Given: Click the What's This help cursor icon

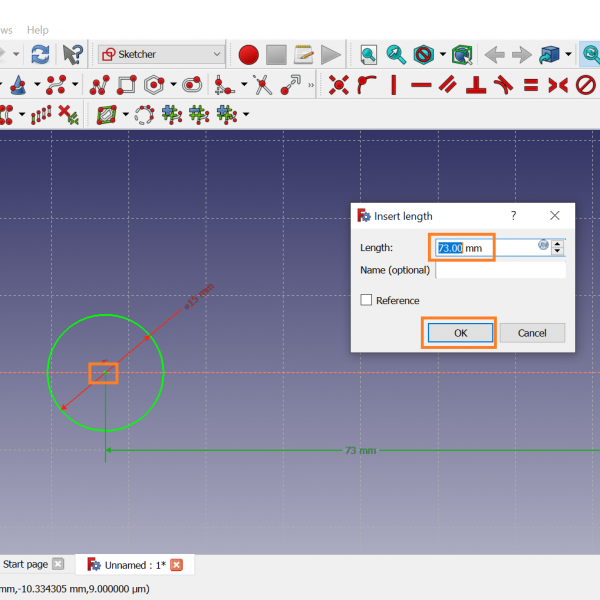Looking at the screenshot, I should tap(73, 54).
